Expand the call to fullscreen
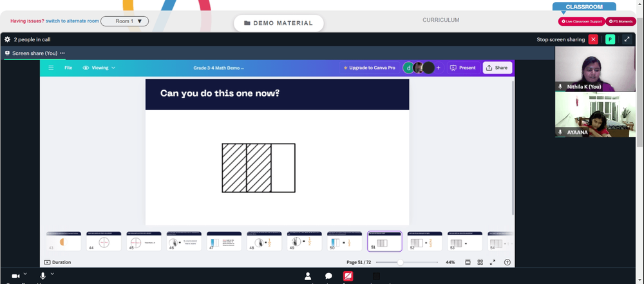644x284 pixels. click(x=627, y=39)
